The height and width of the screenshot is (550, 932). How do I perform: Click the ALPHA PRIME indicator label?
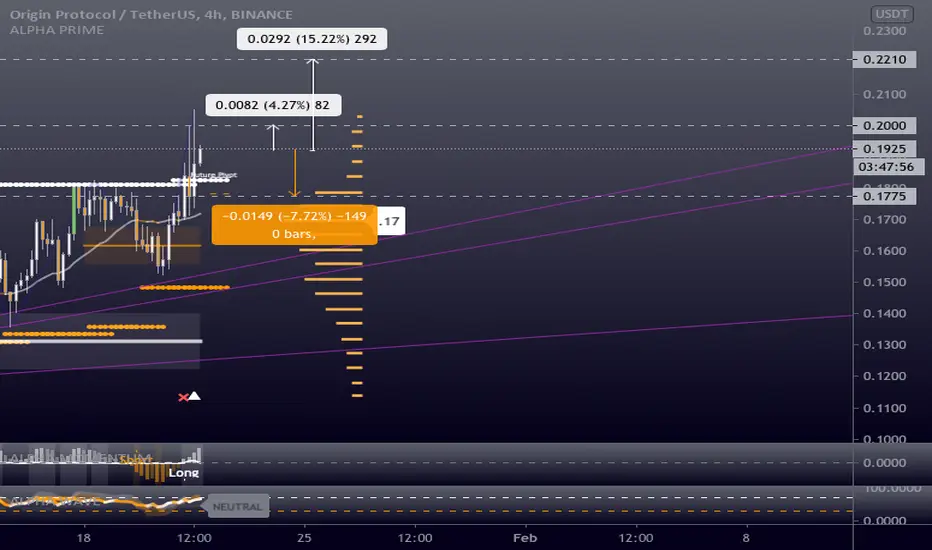point(56,30)
